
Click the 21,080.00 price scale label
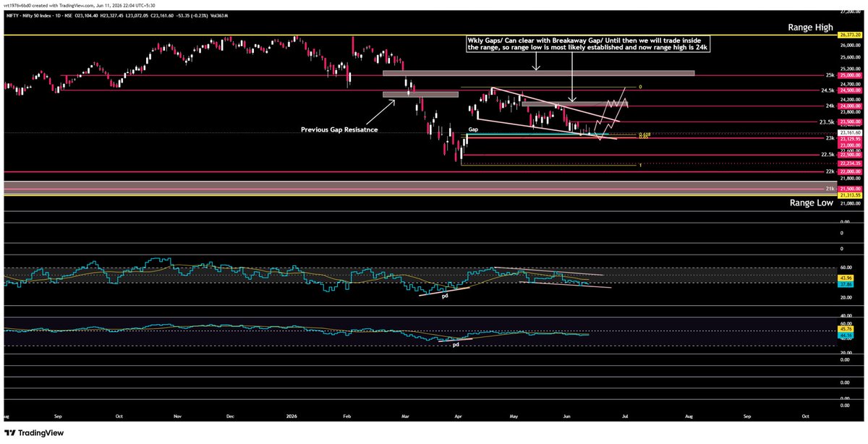click(850, 204)
